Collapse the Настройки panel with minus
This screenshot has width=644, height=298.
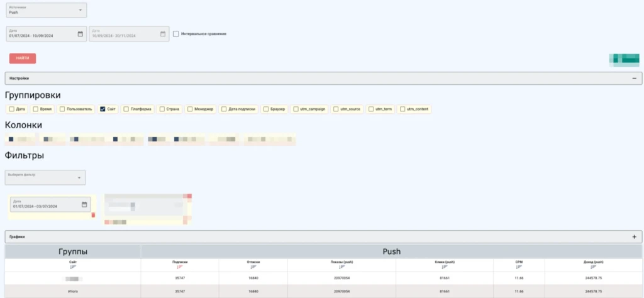pyautogui.click(x=634, y=79)
